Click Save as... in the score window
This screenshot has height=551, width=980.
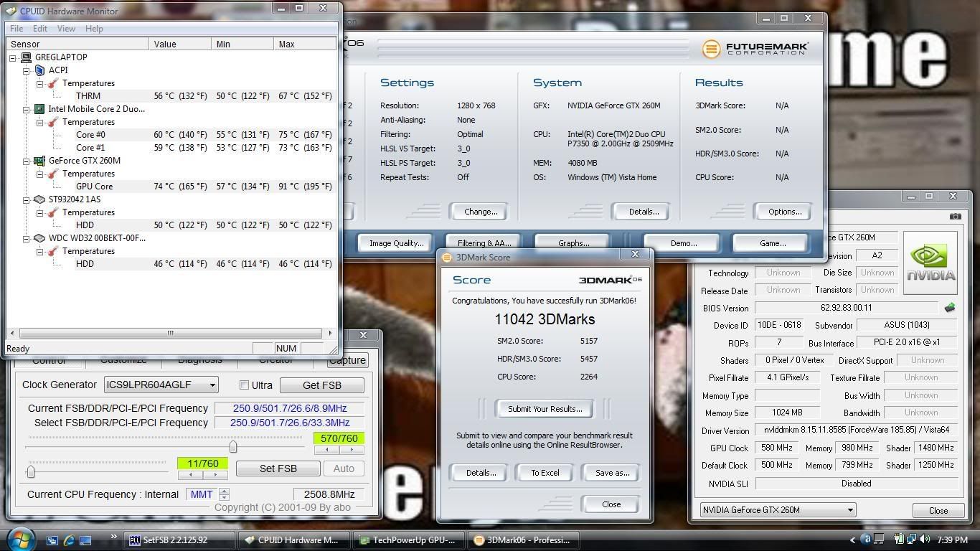(612, 473)
